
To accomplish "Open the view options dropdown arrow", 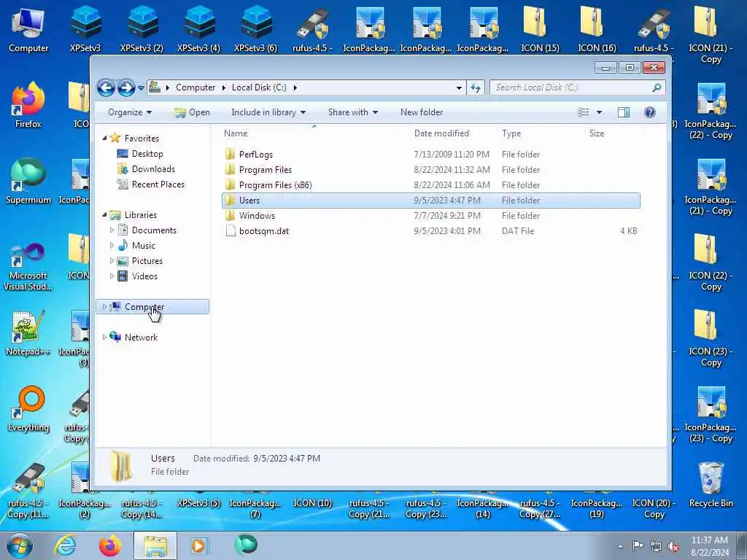I will (600, 112).
